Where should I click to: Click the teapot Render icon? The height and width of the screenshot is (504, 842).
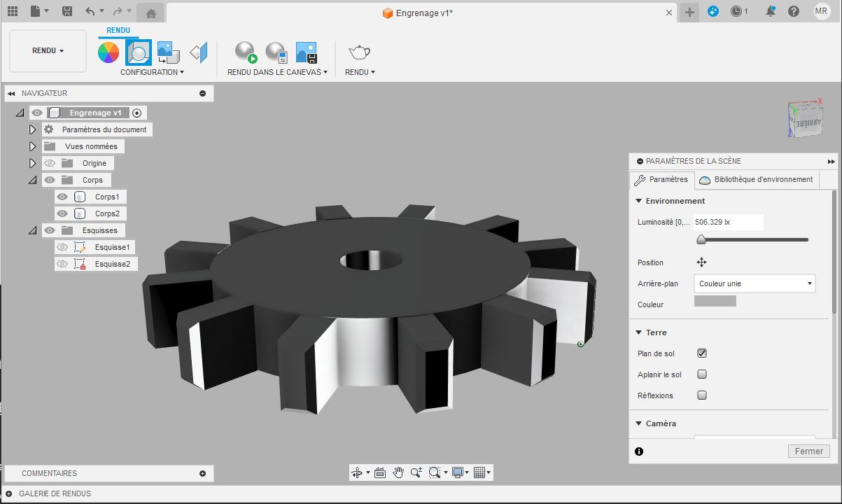(360, 52)
